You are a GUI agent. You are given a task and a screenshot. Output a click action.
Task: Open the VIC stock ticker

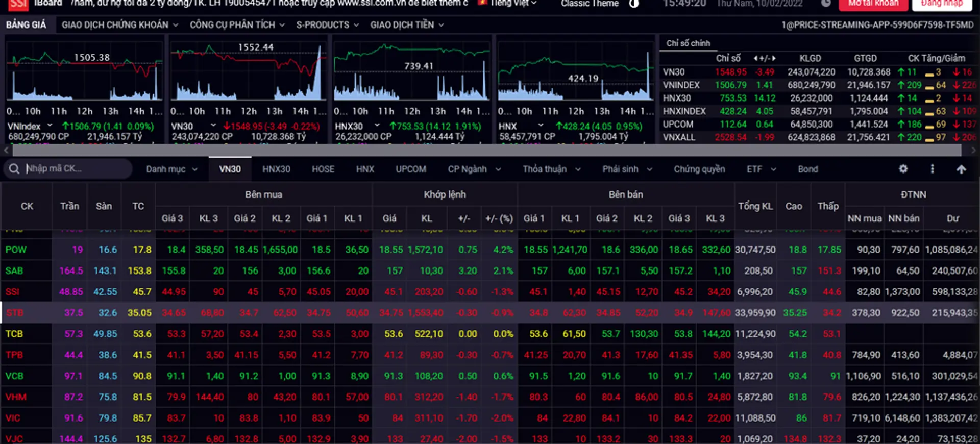(x=13, y=417)
